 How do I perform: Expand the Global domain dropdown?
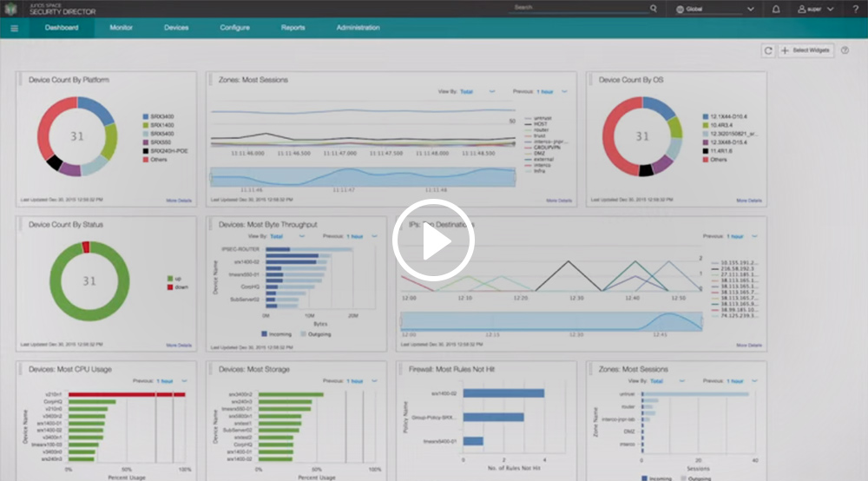(751, 10)
